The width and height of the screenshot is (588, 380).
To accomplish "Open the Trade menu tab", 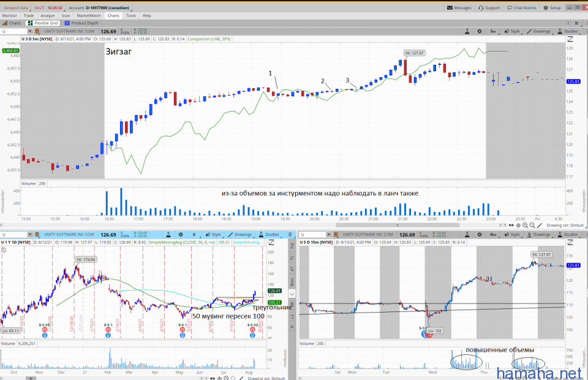I will click(x=29, y=16).
